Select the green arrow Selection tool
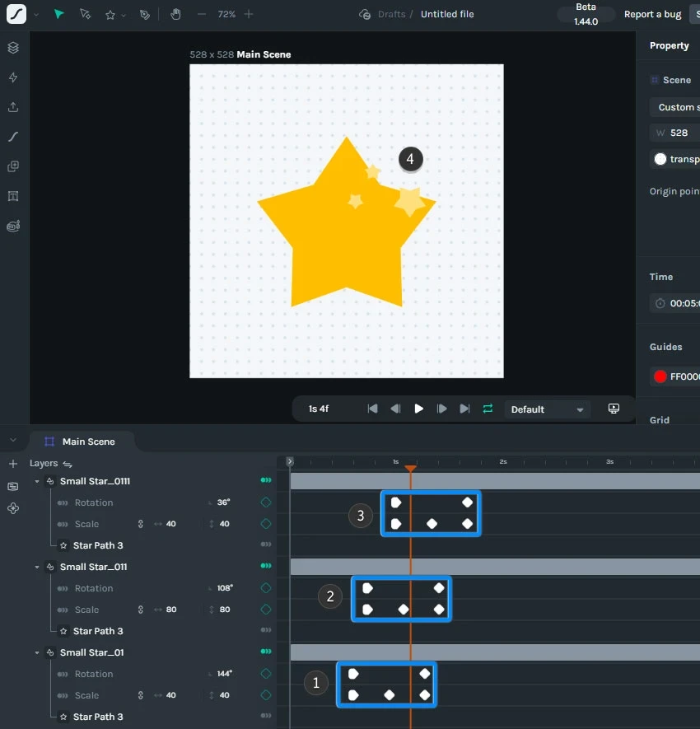This screenshot has height=729, width=700. click(x=58, y=14)
